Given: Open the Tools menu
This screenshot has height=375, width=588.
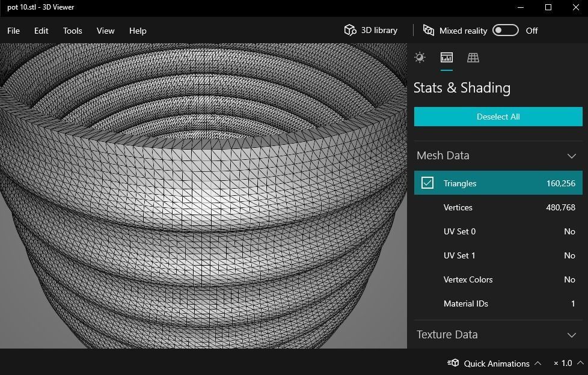Looking at the screenshot, I should pos(72,31).
